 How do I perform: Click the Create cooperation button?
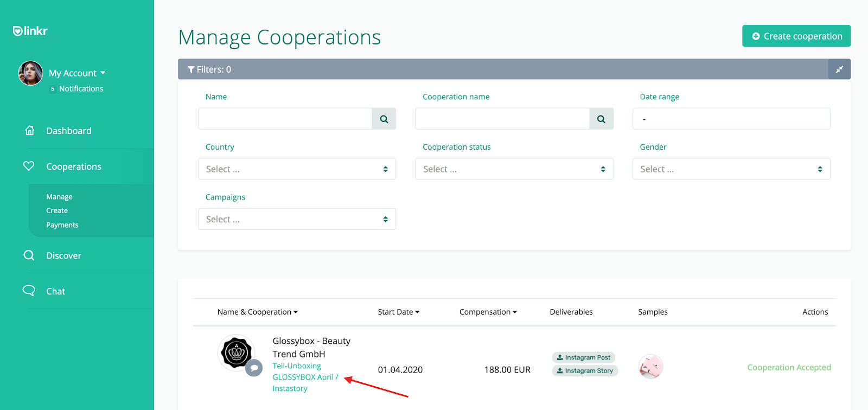[796, 36]
